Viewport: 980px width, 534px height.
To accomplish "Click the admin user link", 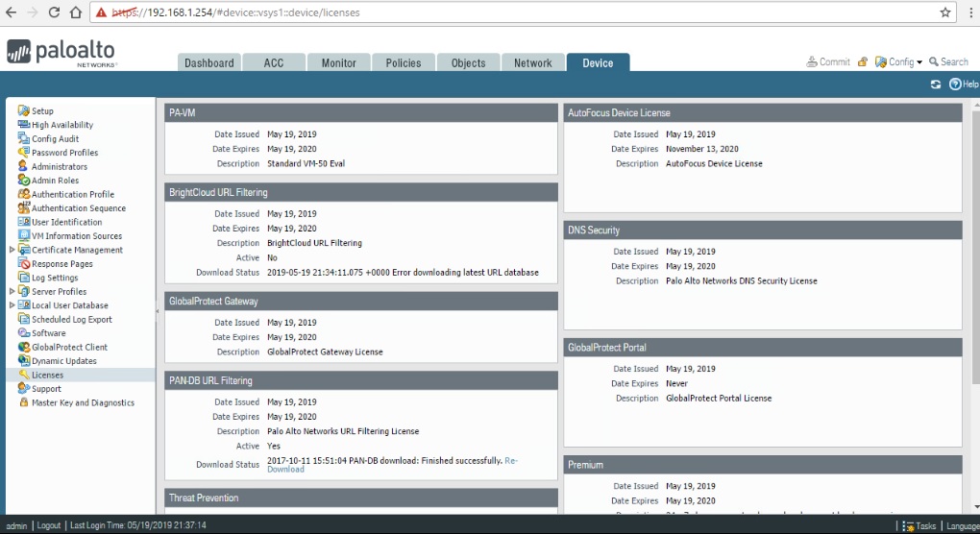I will point(17,526).
